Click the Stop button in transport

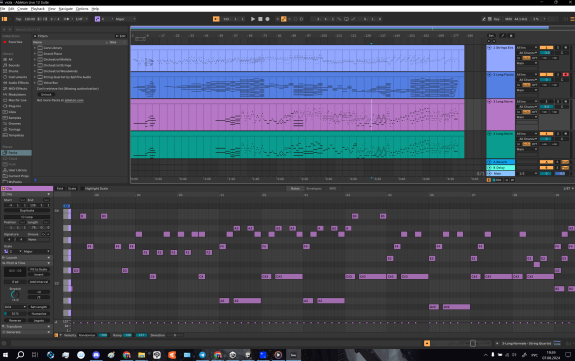pos(260,19)
